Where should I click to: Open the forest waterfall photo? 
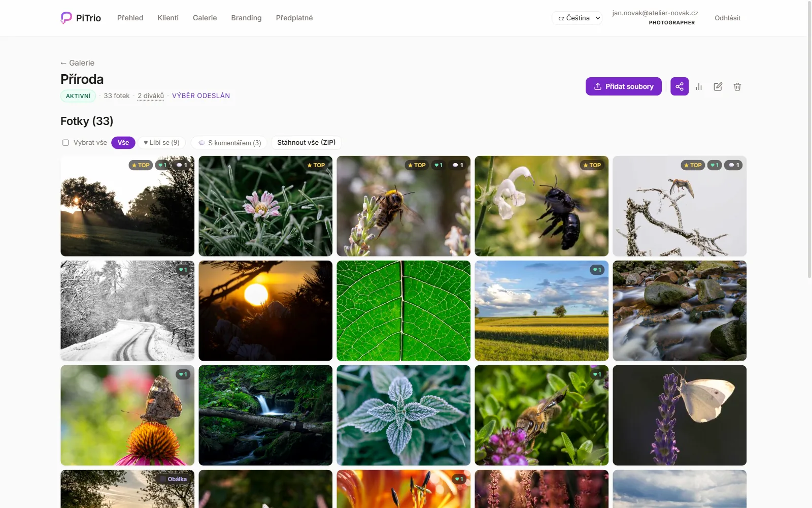265,416
